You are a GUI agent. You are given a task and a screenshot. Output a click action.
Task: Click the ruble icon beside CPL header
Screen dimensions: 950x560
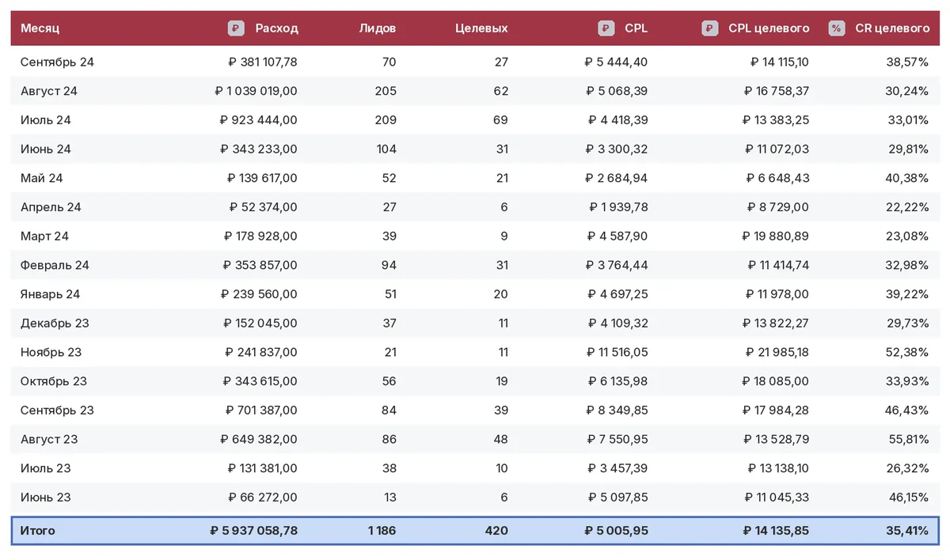click(x=606, y=28)
